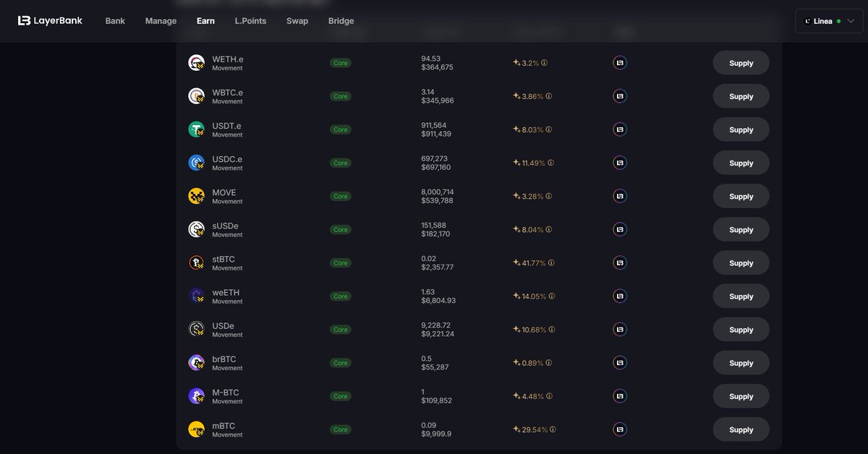Click the reward icon in stBTC row
This screenshot has height=454, width=868.
pyautogui.click(x=620, y=262)
